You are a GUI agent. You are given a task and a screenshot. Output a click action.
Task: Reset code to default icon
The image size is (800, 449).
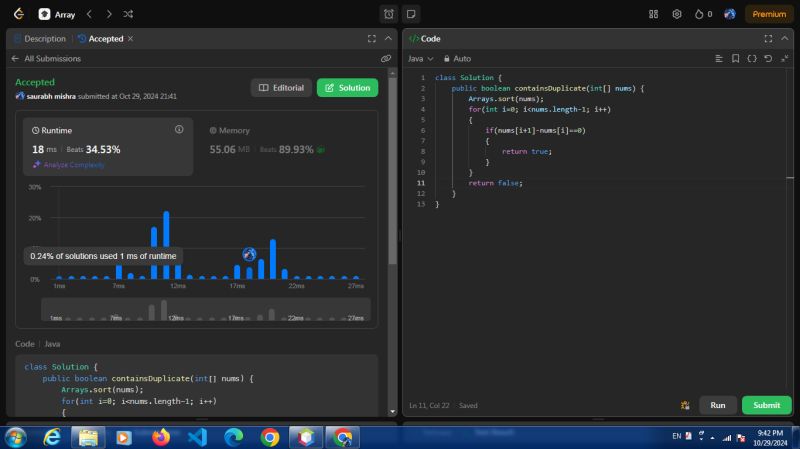[x=768, y=59]
